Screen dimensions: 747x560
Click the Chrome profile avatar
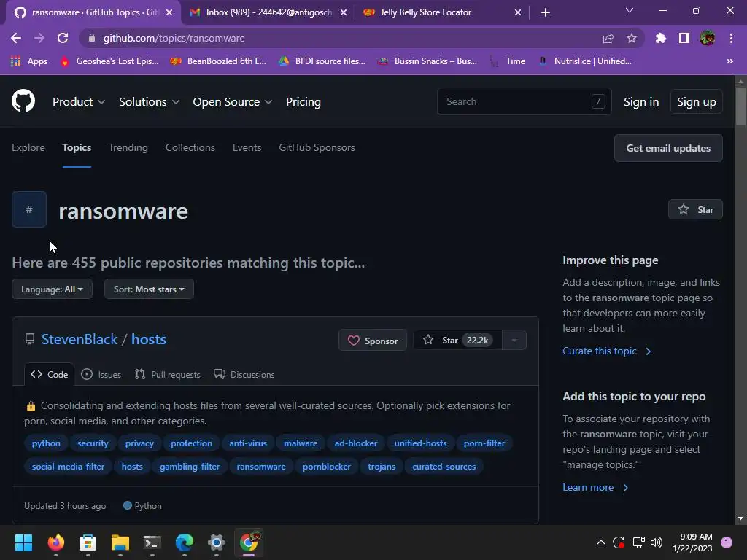708,38
